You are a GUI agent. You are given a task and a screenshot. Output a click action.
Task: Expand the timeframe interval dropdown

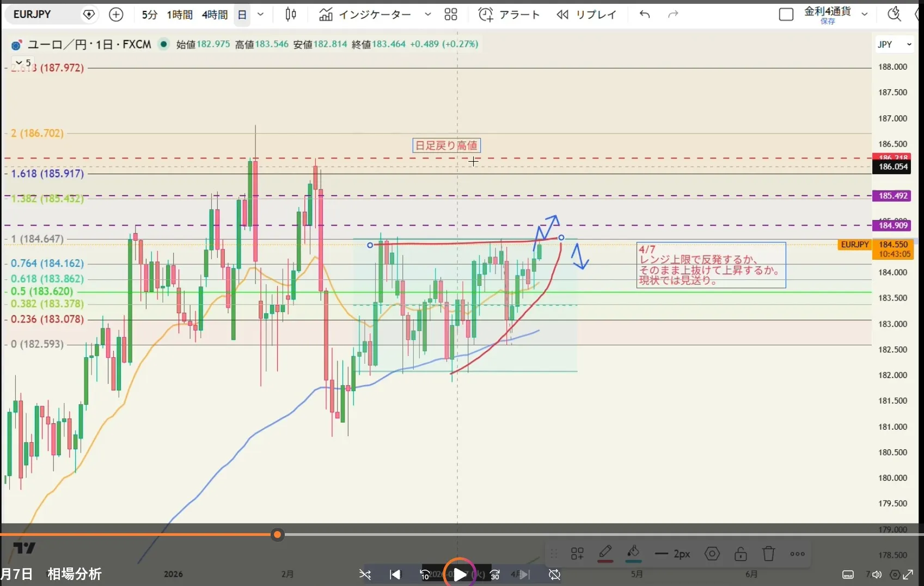(261, 15)
